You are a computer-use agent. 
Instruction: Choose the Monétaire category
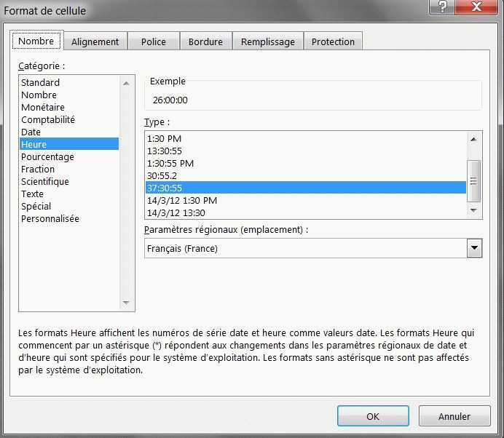(68, 107)
